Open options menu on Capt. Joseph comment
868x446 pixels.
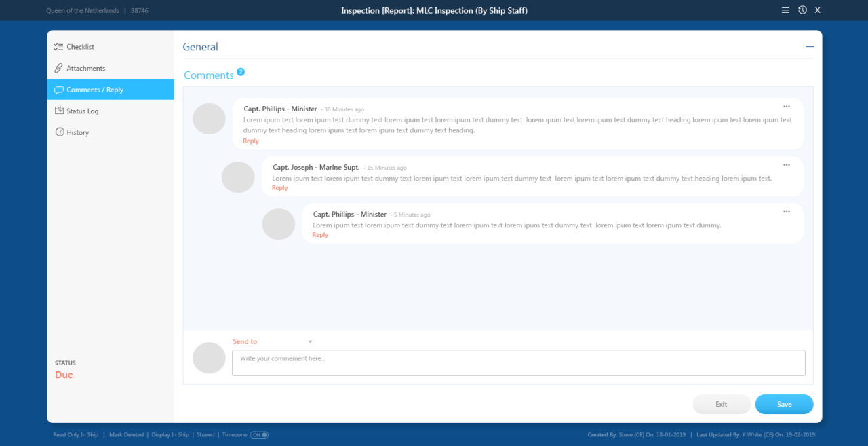[787, 165]
